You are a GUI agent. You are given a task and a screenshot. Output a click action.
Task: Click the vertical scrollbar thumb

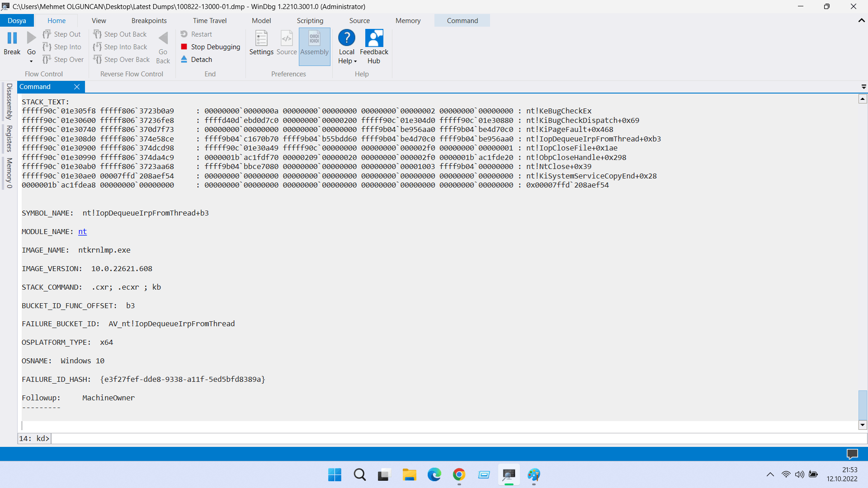point(863,405)
